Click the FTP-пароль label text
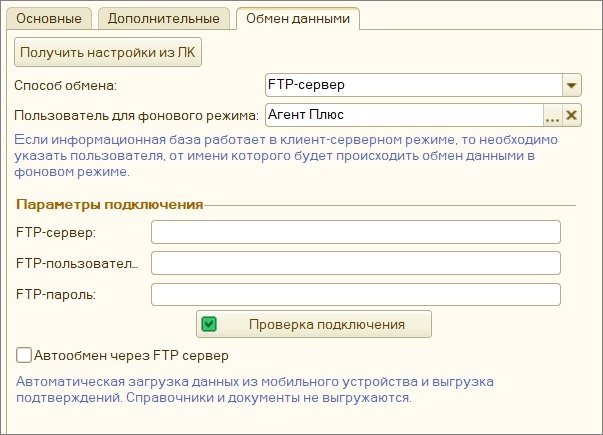This screenshot has height=435, width=603. (56, 295)
